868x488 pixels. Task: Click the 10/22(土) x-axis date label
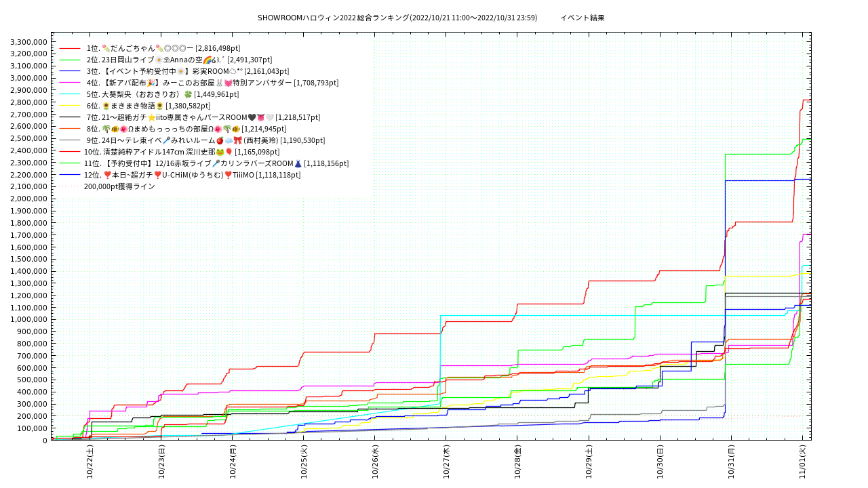[x=90, y=462]
